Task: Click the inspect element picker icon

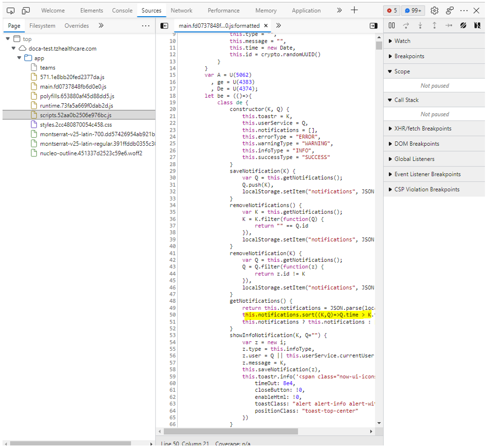Action: tap(11, 11)
